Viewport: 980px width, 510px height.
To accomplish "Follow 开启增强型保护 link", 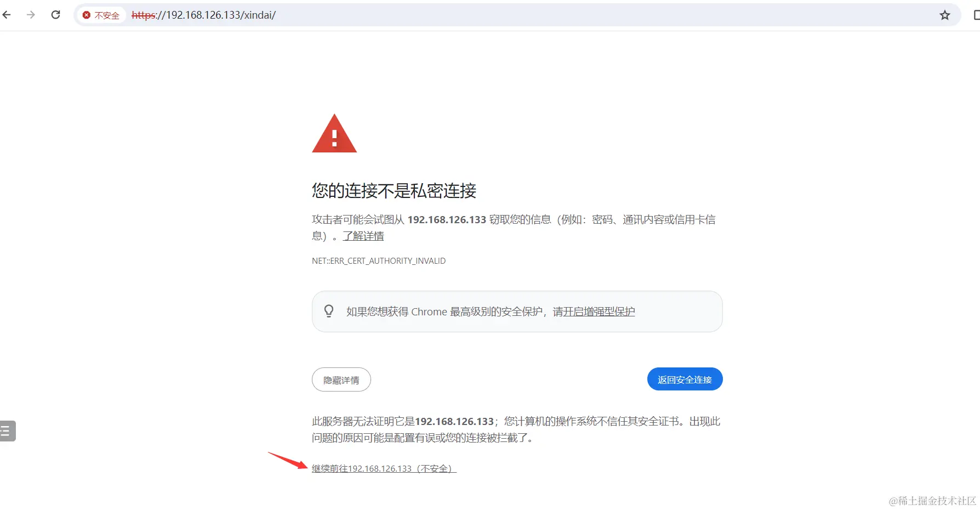I will 599,311.
